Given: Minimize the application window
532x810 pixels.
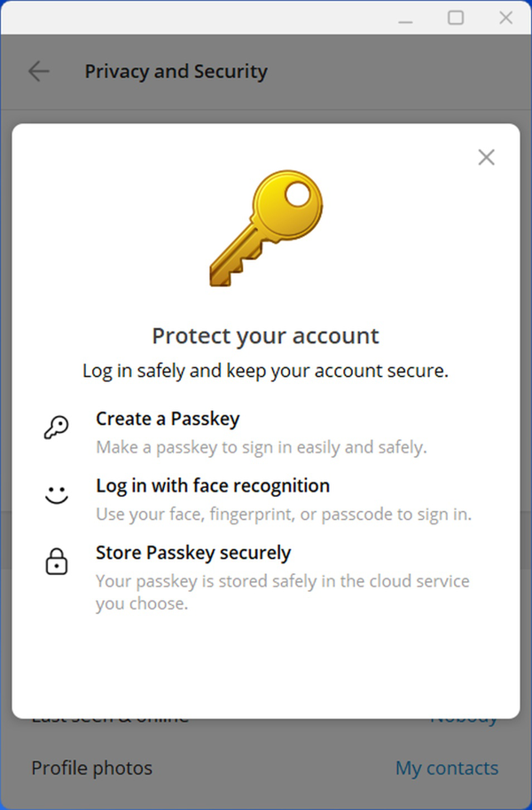Looking at the screenshot, I should pos(405,18).
